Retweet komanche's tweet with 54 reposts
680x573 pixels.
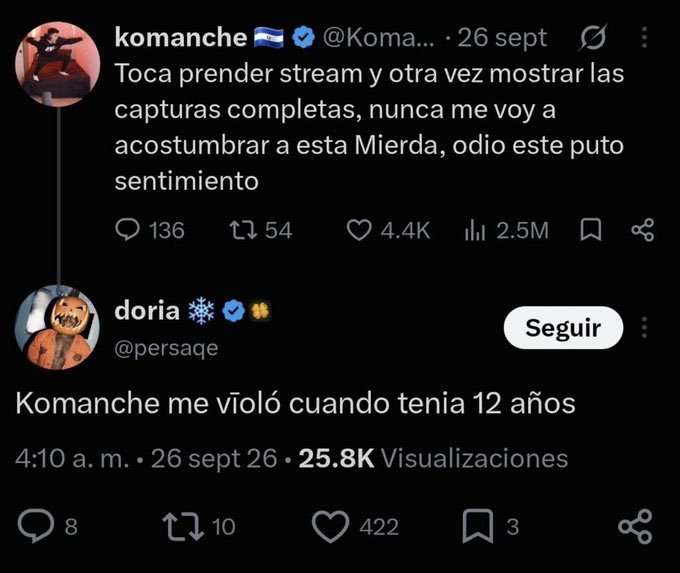tap(261, 230)
